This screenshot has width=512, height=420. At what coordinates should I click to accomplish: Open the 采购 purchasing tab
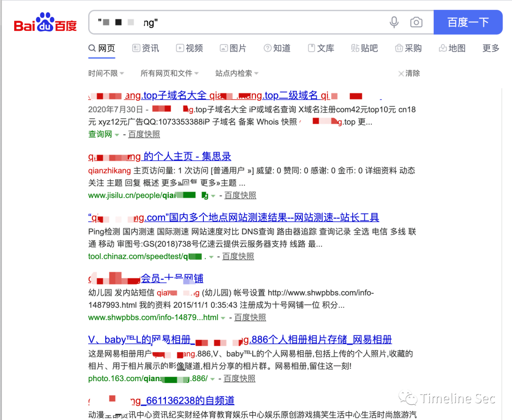click(x=408, y=48)
